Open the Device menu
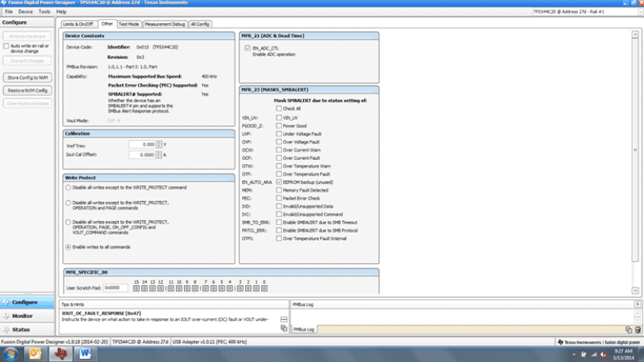The image size is (644, 362). point(25,12)
